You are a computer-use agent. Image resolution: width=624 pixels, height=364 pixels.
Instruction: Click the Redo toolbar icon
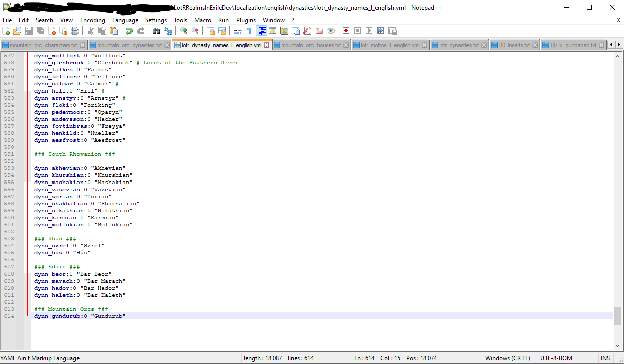[x=141, y=31]
